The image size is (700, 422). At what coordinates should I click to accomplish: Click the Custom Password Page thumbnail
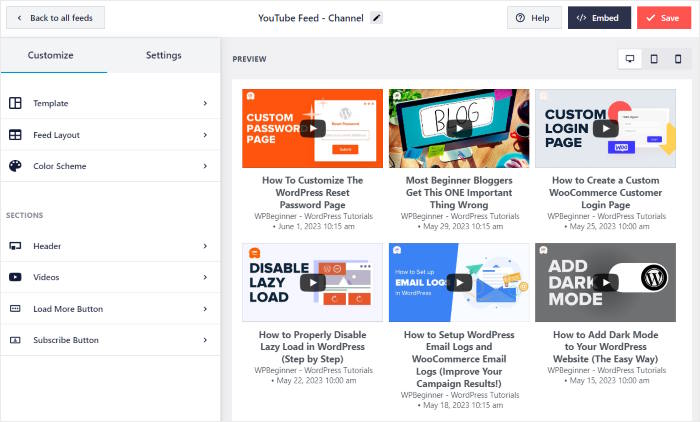pyautogui.click(x=312, y=129)
